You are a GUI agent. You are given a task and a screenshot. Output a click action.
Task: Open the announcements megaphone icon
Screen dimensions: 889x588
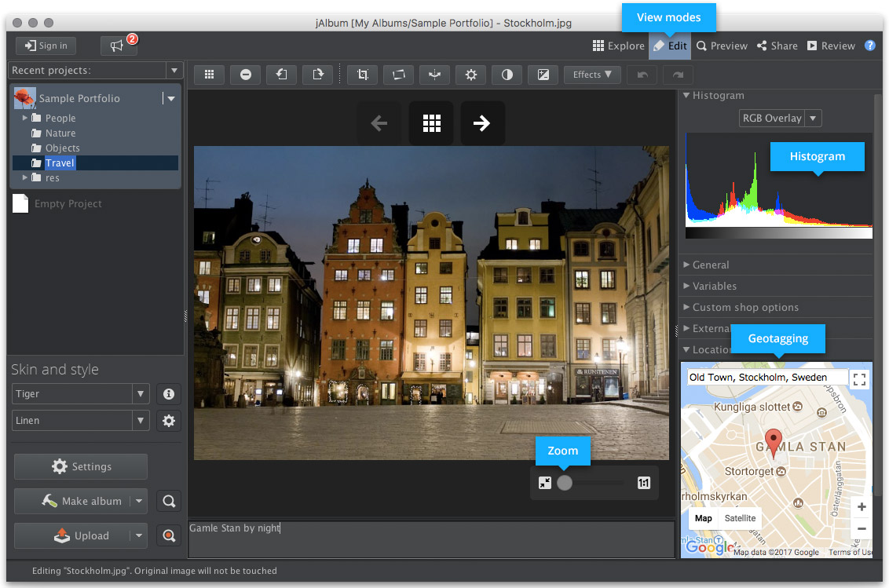pos(119,46)
